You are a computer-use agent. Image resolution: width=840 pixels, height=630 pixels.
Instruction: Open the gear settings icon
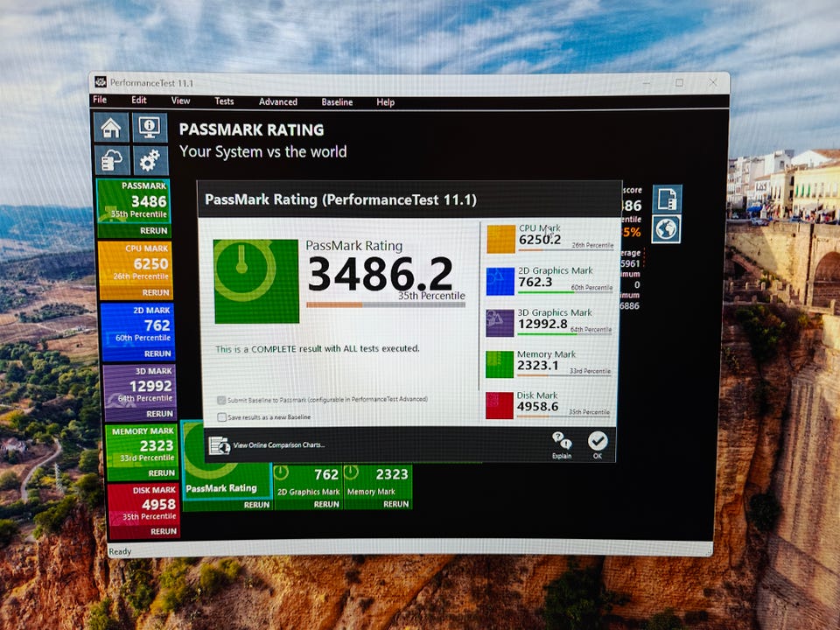coord(150,159)
